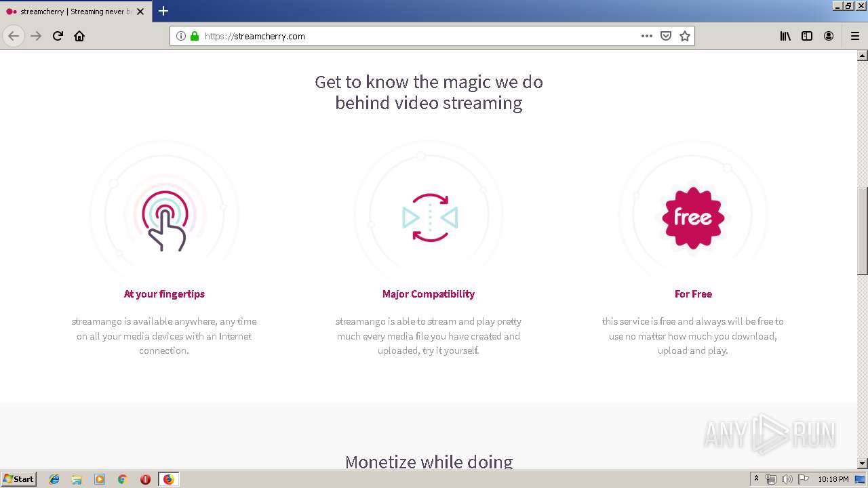Open the network tray icon
The width and height of the screenshot is (868, 488).
click(x=771, y=479)
